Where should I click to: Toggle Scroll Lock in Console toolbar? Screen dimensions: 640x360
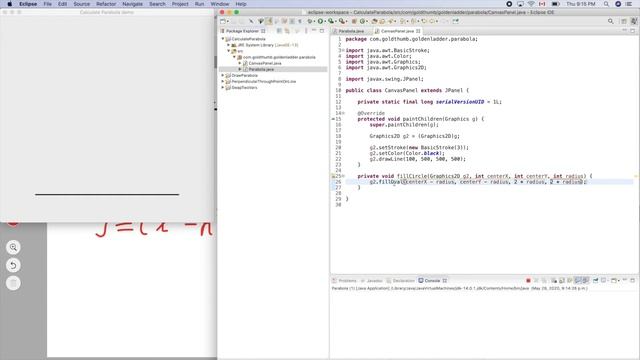click(x=562, y=281)
